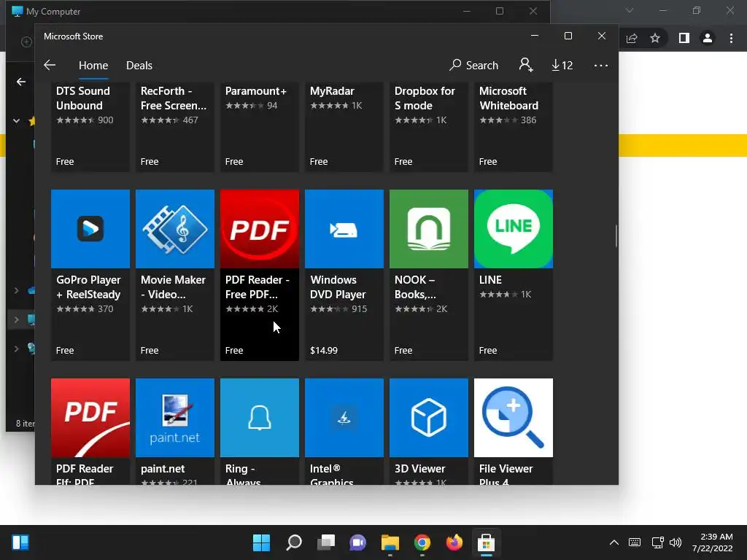Viewport: 747px width, 560px height.
Task: Click the Store vertical scrollbar thumb
Action: tap(616, 236)
